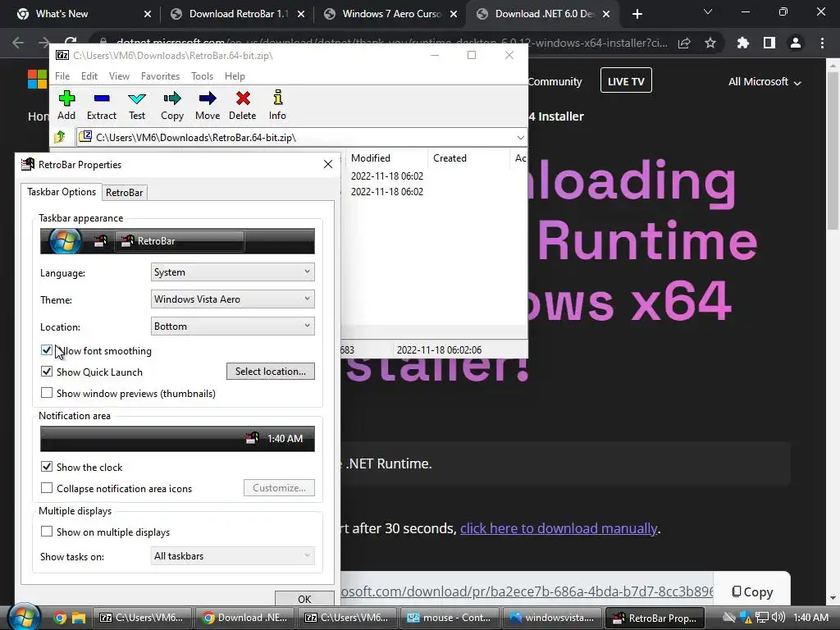840x630 pixels.
Task: Toggle Chrome side panel icon
Action: 769,43
